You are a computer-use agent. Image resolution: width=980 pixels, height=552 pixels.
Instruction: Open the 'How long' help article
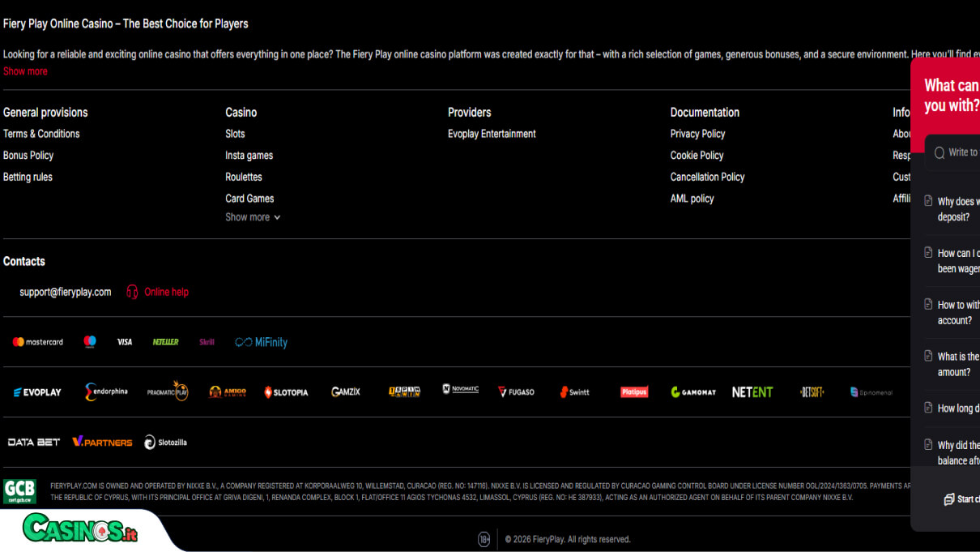coord(952,409)
